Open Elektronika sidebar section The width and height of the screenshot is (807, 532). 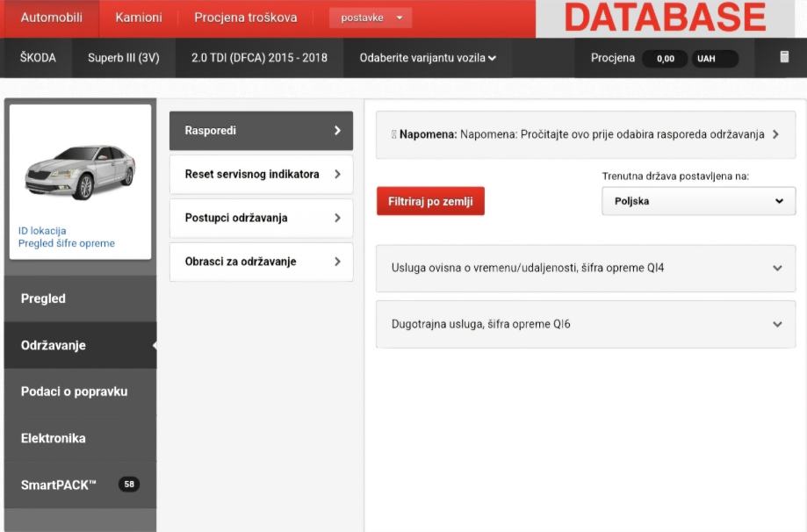(x=80, y=438)
